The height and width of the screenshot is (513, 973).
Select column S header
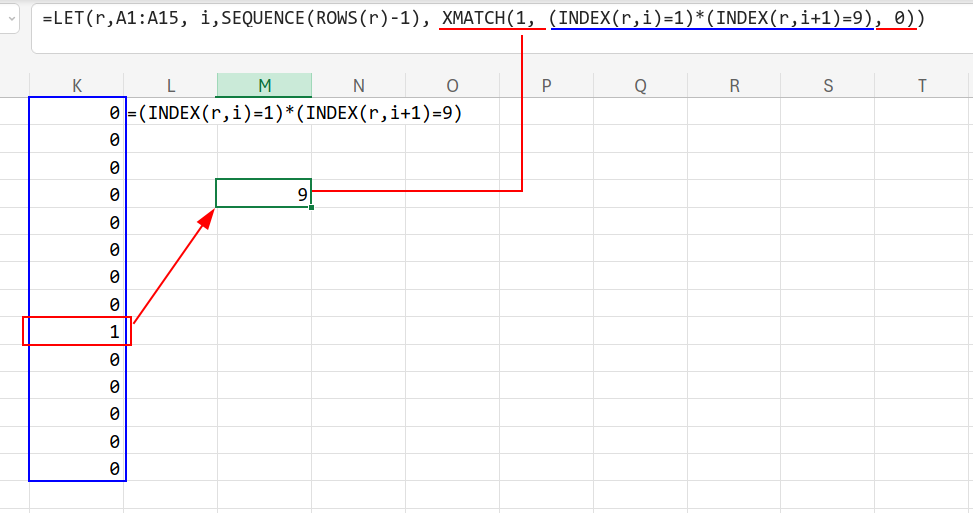point(828,86)
